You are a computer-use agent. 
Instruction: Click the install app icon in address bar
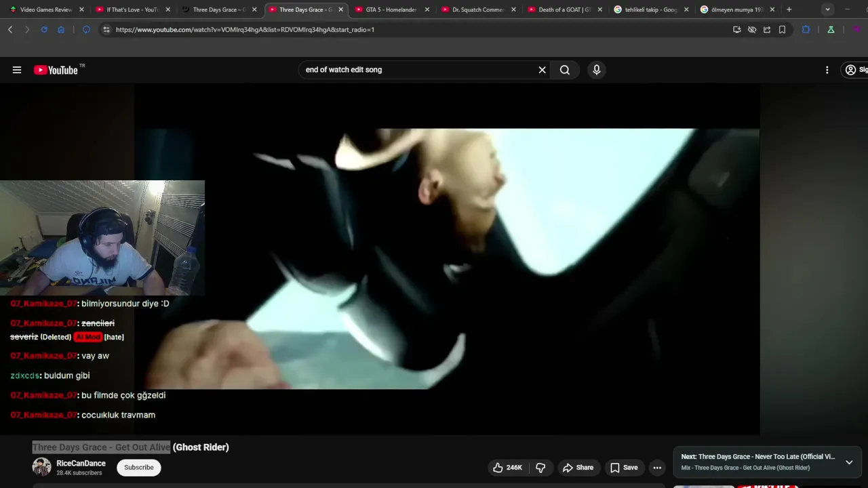(x=737, y=30)
